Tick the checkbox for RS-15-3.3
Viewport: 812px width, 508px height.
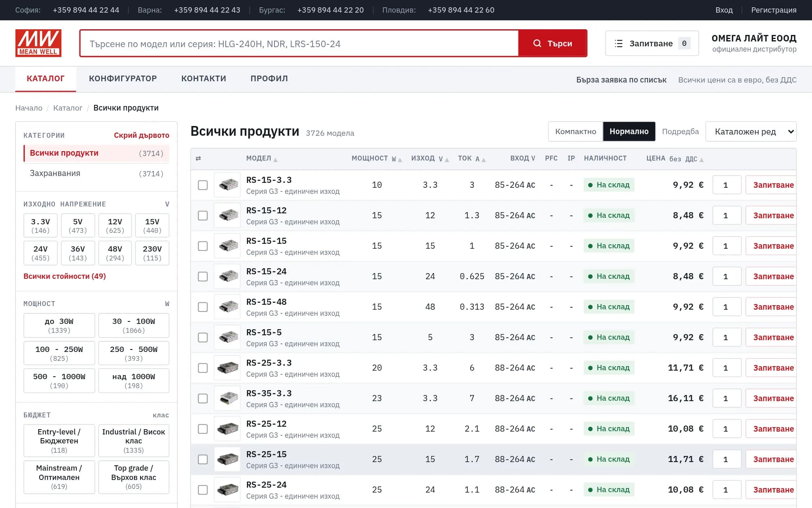click(203, 185)
